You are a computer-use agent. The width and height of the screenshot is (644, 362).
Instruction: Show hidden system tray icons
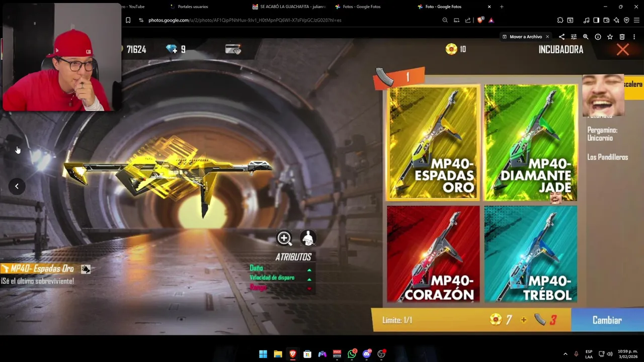(565, 354)
